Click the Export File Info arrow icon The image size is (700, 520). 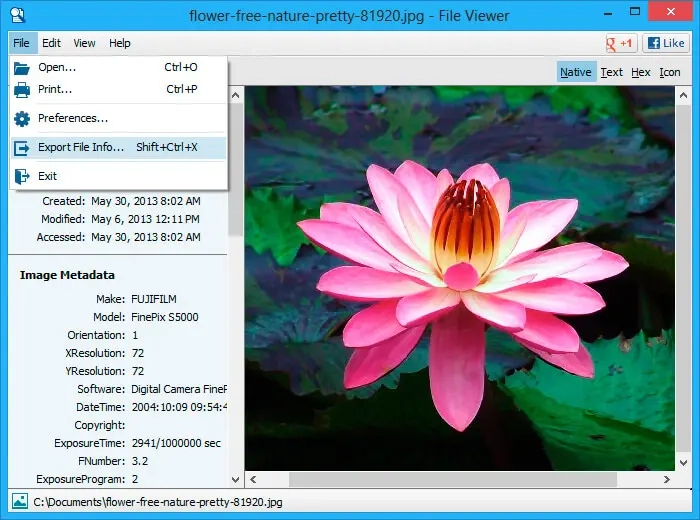(x=22, y=148)
